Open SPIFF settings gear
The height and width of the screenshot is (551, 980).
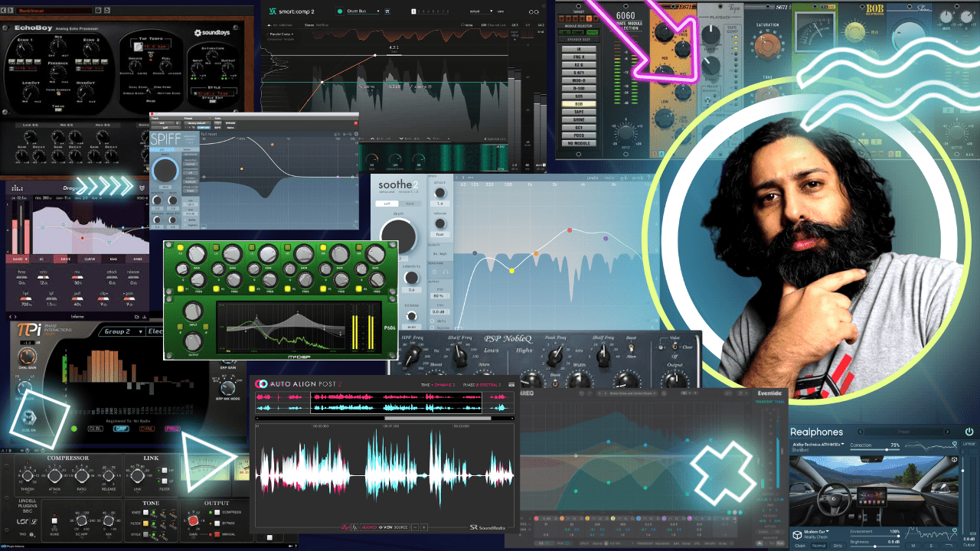(x=356, y=134)
